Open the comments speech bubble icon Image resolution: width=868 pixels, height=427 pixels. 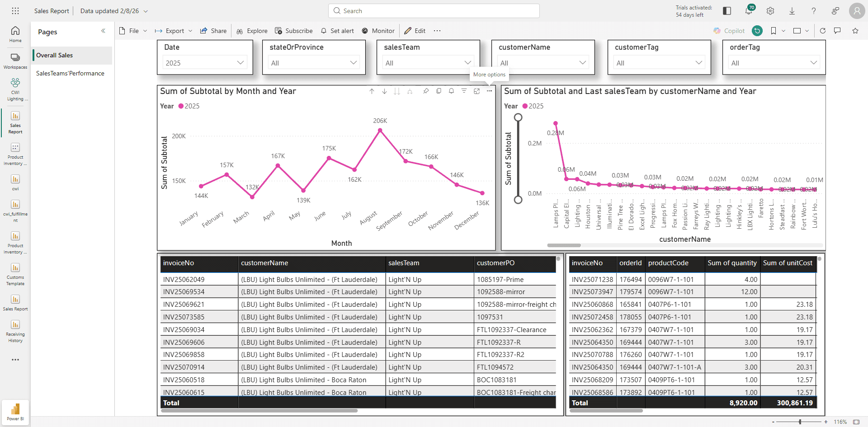point(837,31)
